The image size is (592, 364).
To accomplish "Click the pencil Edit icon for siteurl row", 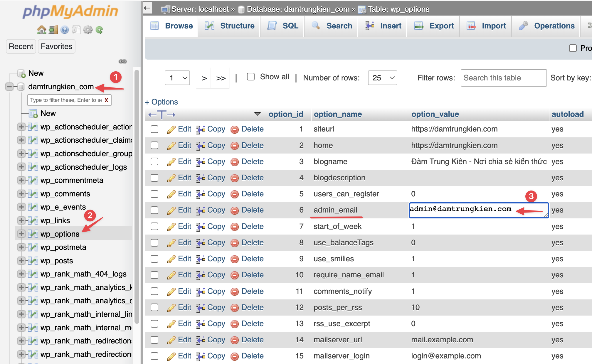I will tap(171, 129).
